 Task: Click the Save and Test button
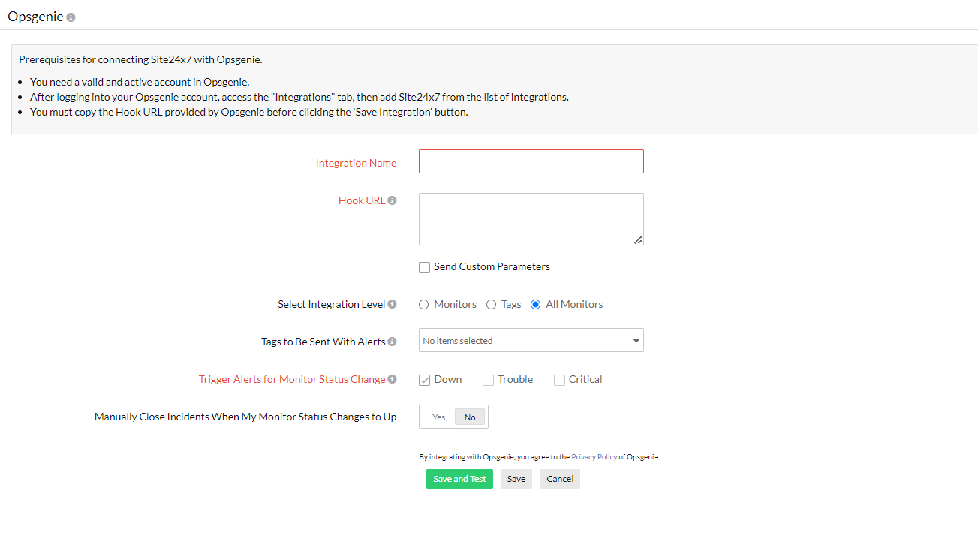click(x=459, y=478)
